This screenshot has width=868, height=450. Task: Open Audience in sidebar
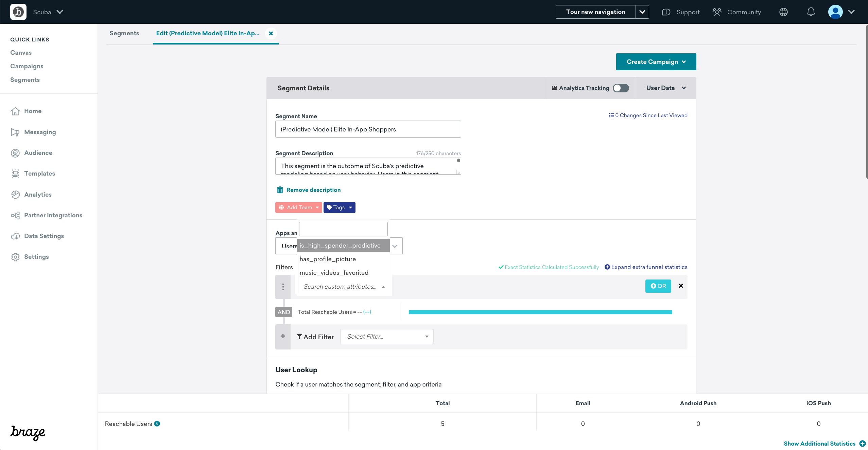point(38,153)
